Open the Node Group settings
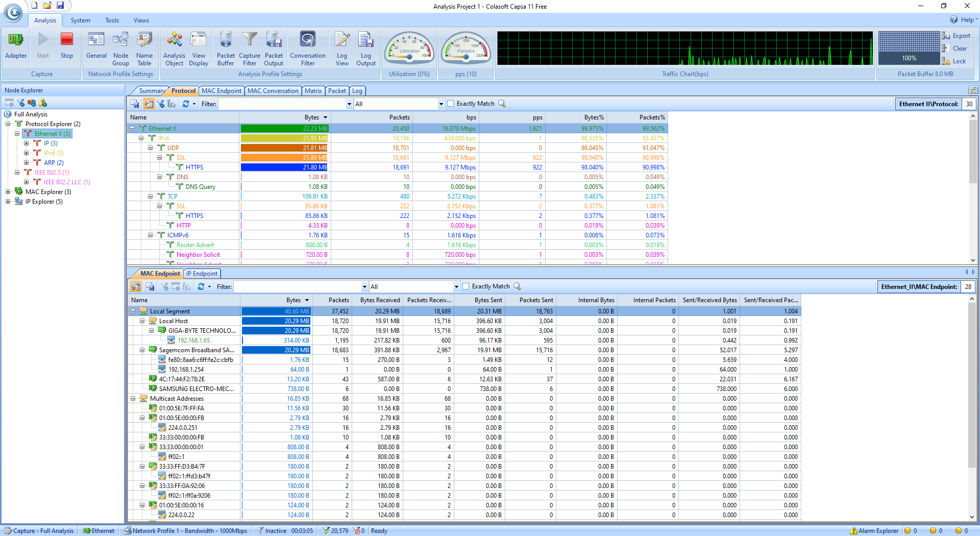The width and height of the screenshot is (980, 536). (120, 48)
